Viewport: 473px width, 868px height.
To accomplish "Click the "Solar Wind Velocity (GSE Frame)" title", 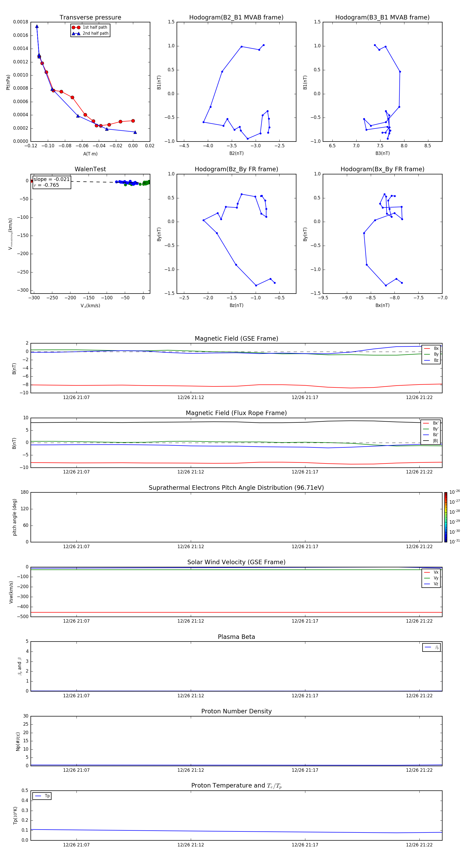I will [236, 562].
